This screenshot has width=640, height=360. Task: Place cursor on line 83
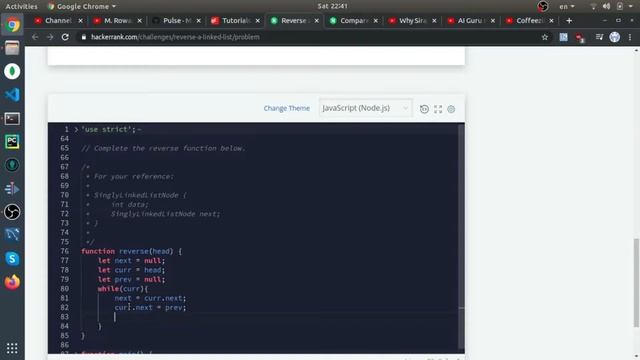coord(269,317)
